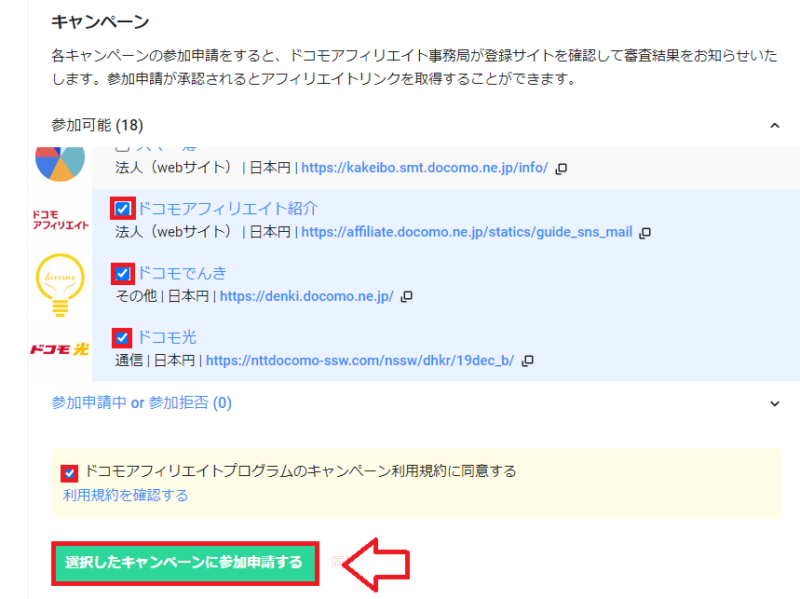Click the ドコモアフィリエイト red logo
This screenshot has height=599, width=800.
pyautogui.click(x=61, y=220)
